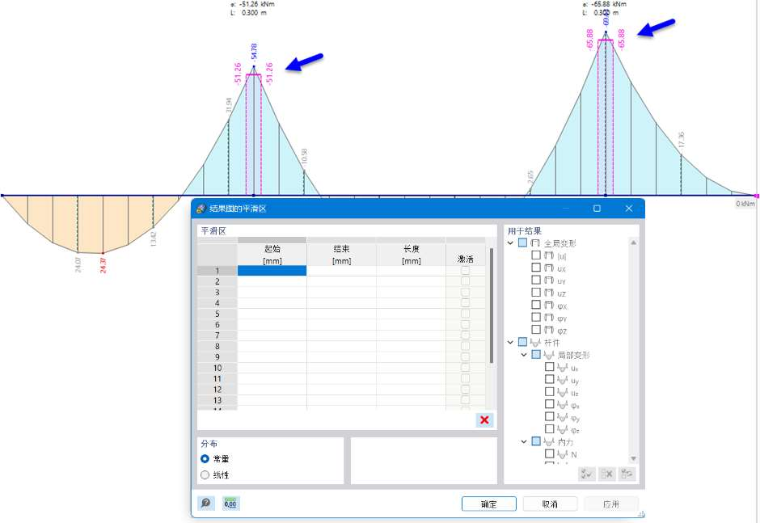Image resolution: width=760 pixels, height=523 pixels.
Task: Click the left -51.26 smoothed value label
Action: [x=238, y=74]
